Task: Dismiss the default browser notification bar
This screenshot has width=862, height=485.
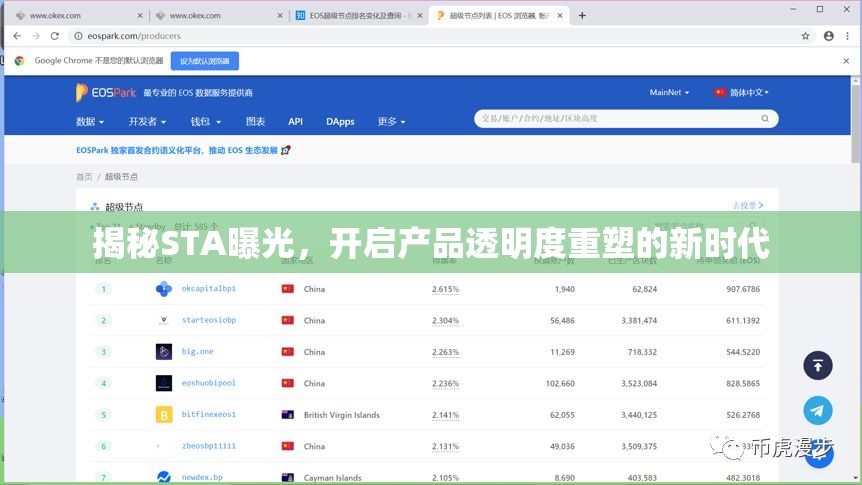Action: (846, 61)
